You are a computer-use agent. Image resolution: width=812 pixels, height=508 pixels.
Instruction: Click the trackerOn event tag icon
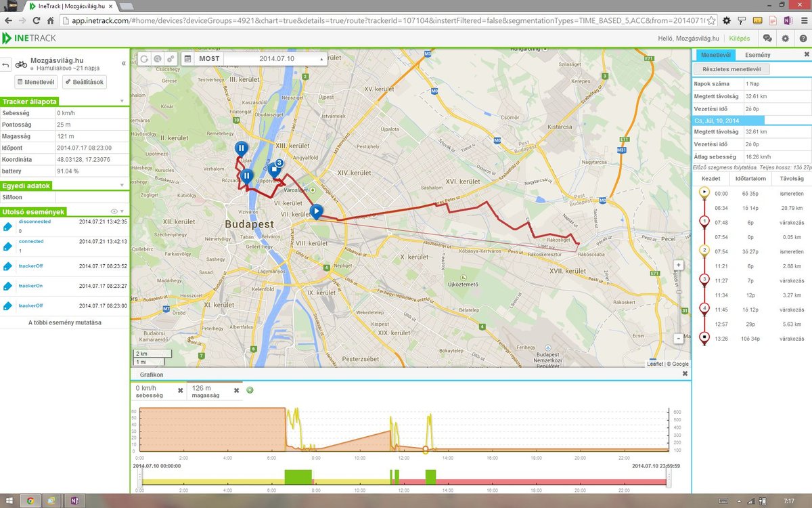8,286
